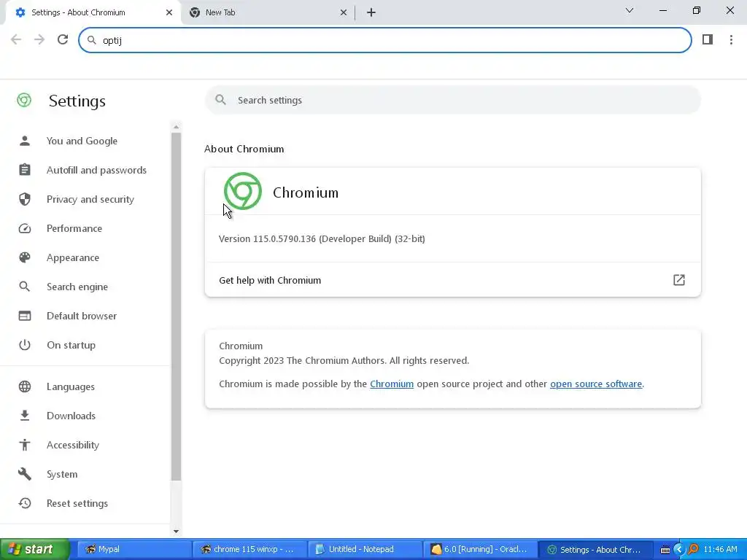The height and width of the screenshot is (560, 747).
Task: Switch to the New Tab tab
Action: (268, 12)
